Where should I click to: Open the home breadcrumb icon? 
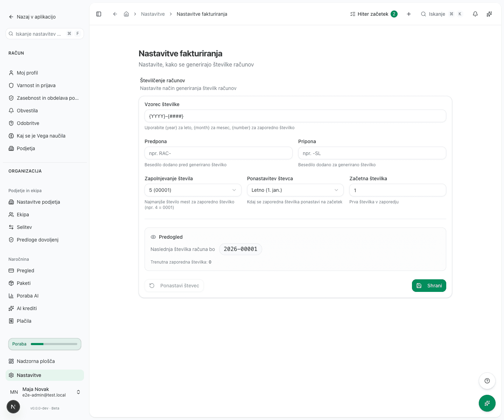click(126, 14)
